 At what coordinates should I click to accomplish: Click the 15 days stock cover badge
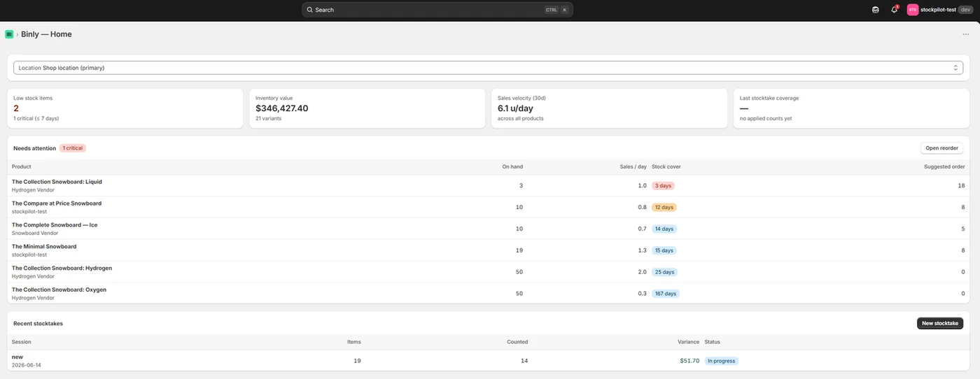664,250
